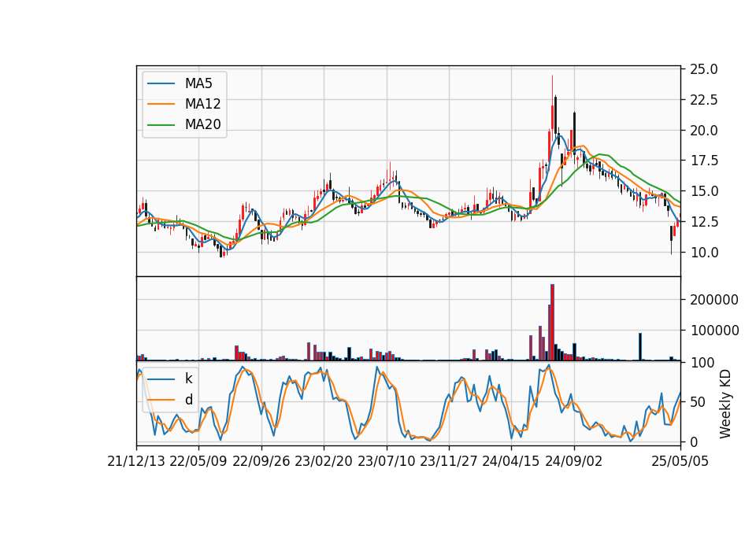Image resolution: width=756 pixels, height=543 pixels.
Task: Click the 22/09/26 date axis label
Action: (261, 461)
